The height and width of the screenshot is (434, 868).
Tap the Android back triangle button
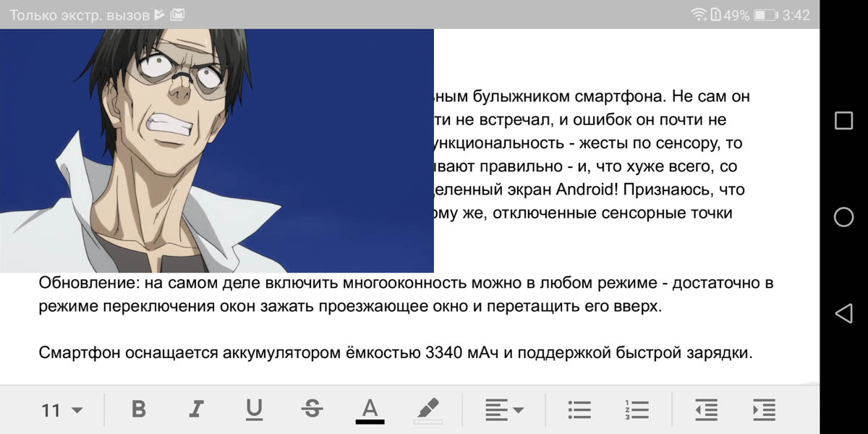(843, 313)
